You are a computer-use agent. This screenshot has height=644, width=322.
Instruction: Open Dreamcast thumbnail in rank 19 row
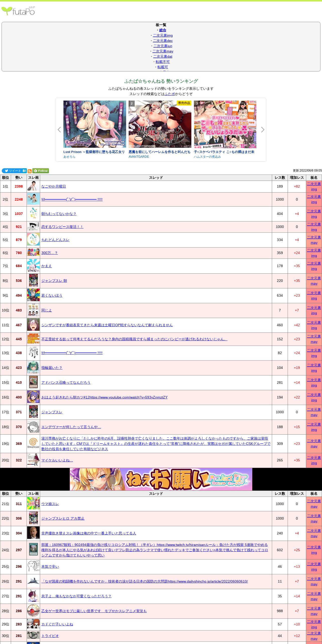coord(33,444)
